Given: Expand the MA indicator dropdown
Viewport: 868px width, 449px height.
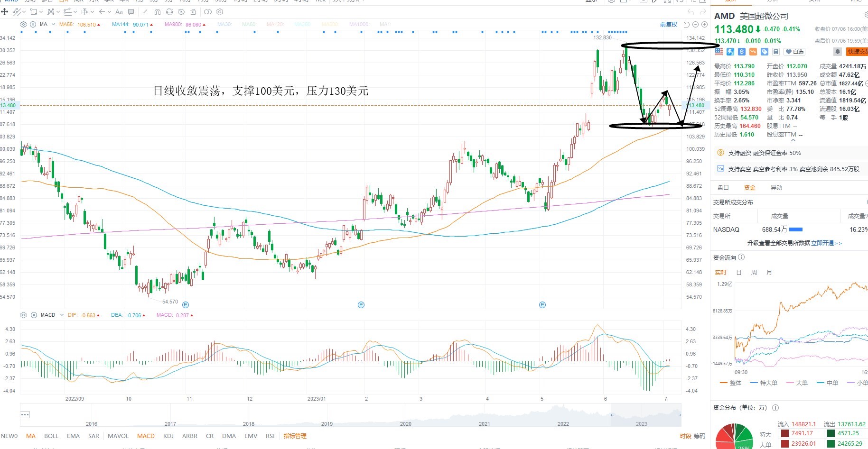Looking at the screenshot, I should (53, 24).
